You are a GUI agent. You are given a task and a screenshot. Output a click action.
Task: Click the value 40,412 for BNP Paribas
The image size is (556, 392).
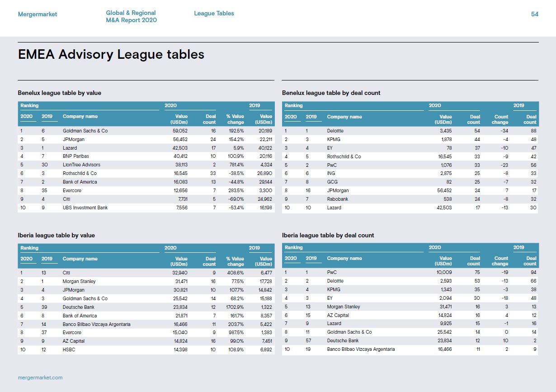point(180,156)
